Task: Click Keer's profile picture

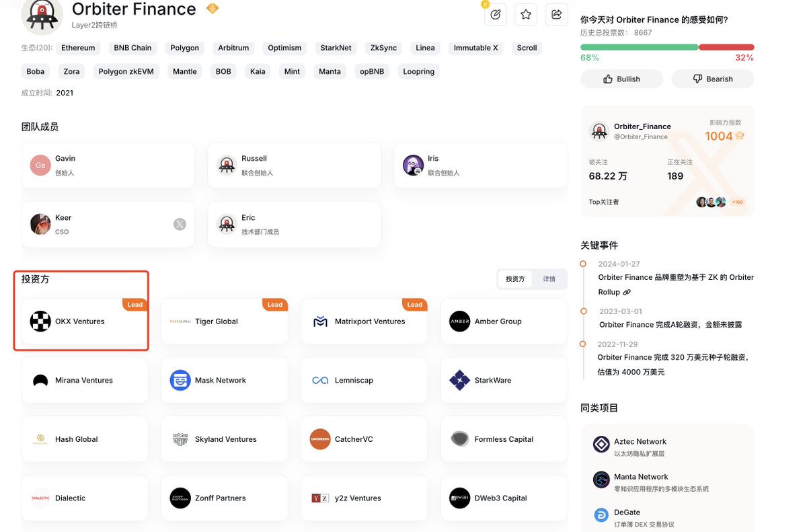Action: pyautogui.click(x=40, y=224)
